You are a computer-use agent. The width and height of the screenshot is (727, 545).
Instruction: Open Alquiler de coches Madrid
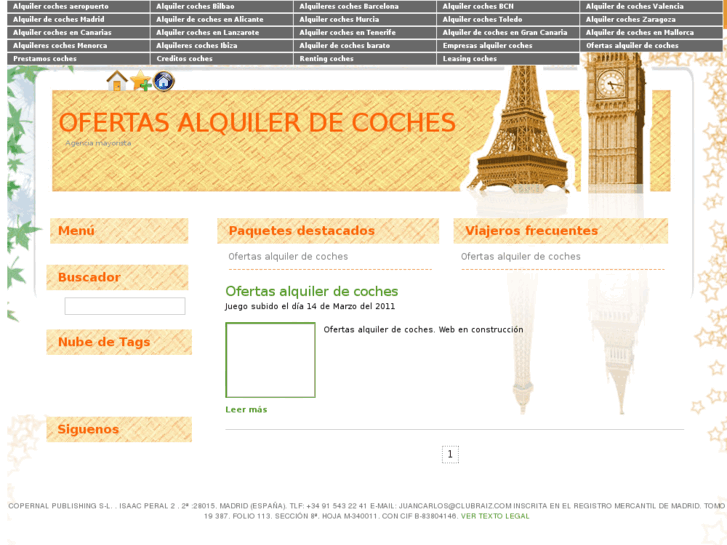tap(78, 19)
